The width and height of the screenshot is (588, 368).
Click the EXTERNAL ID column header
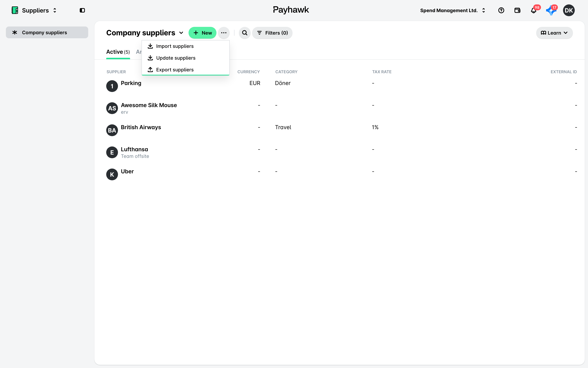tap(563, 72)
